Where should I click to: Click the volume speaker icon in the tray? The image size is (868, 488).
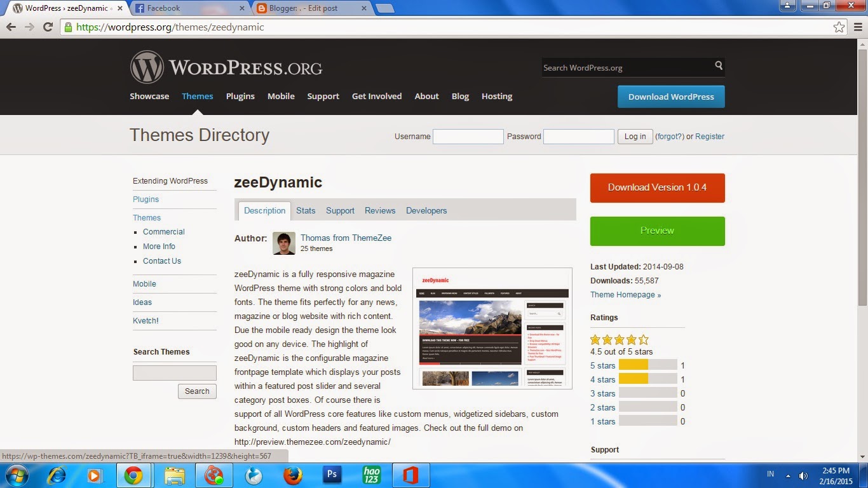[803, 475]
